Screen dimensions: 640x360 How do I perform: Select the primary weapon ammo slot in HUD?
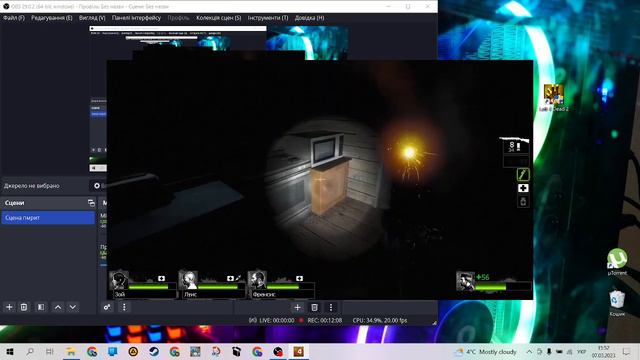(515, 147)
